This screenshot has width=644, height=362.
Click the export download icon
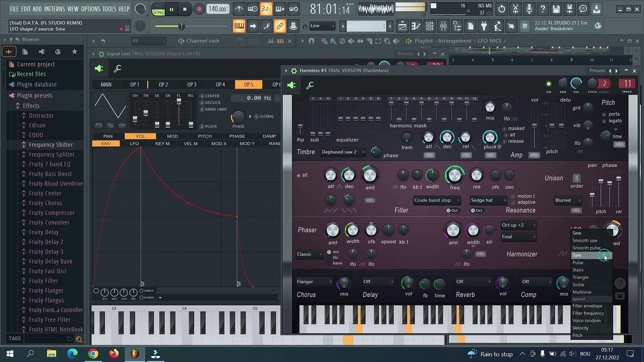coord(596,9)
